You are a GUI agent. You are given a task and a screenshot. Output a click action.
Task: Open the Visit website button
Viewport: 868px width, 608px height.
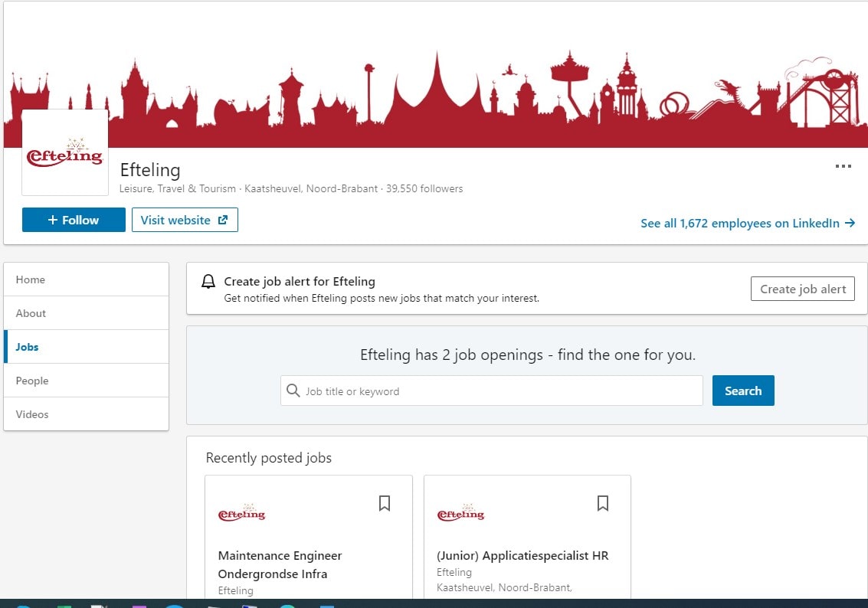pos(185,220)
